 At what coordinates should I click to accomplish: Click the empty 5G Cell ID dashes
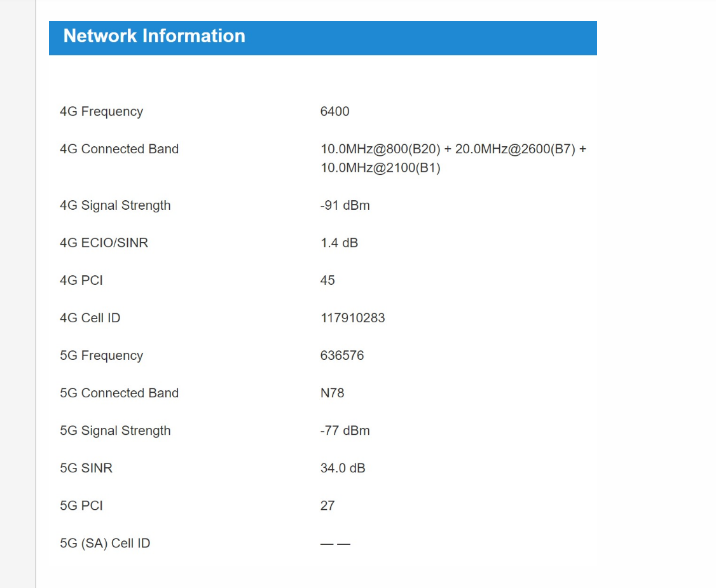(335, 544)
